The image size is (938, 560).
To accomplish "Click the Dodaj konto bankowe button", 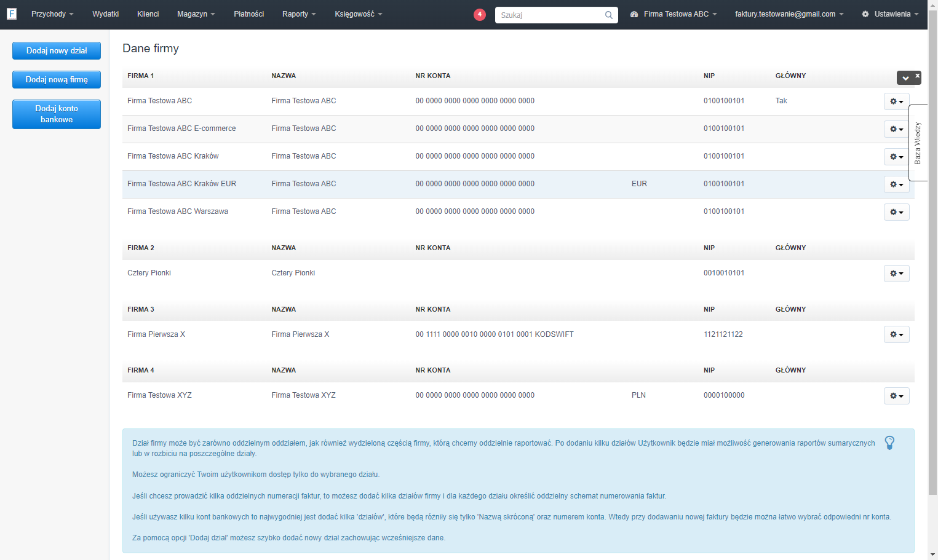I will [x=57, y=114].
